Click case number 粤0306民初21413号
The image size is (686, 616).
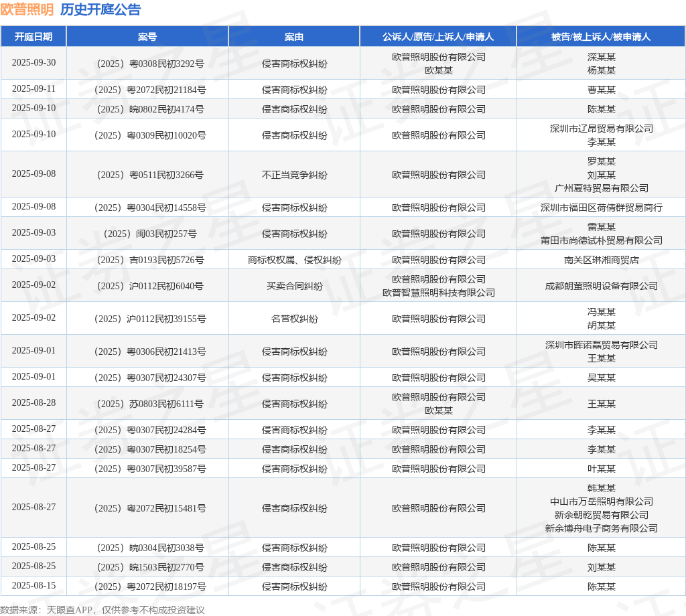[150, 352]
